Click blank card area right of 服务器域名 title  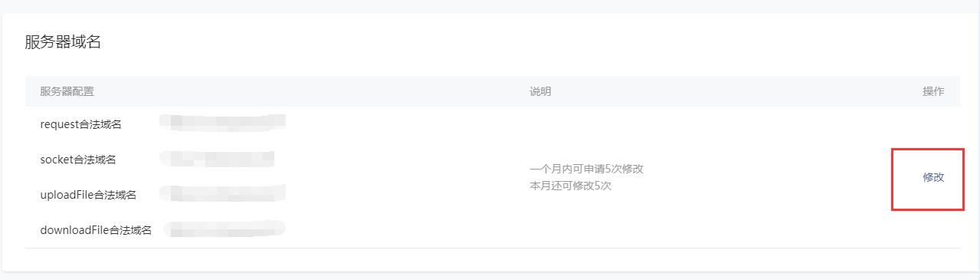click(x=536, y=42)
